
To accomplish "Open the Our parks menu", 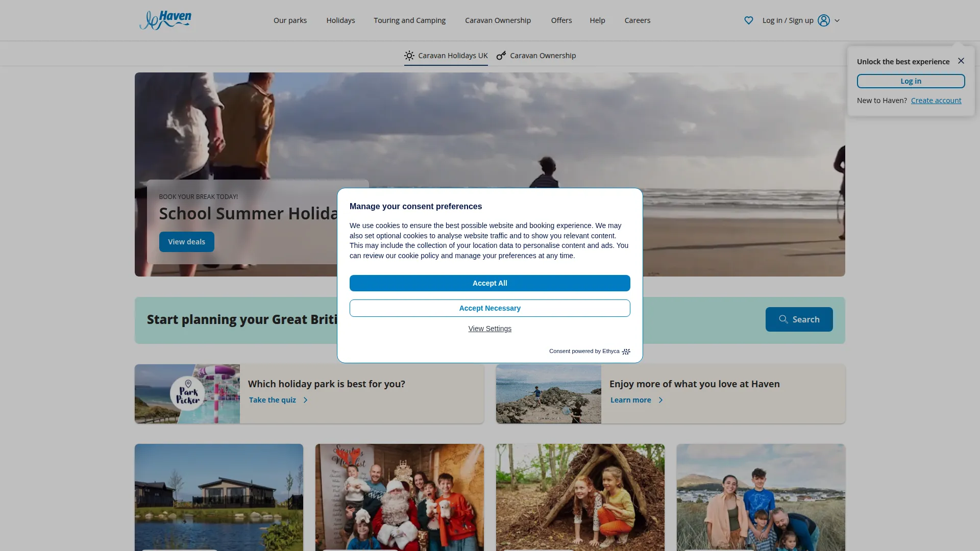I will tap(290, 20).
